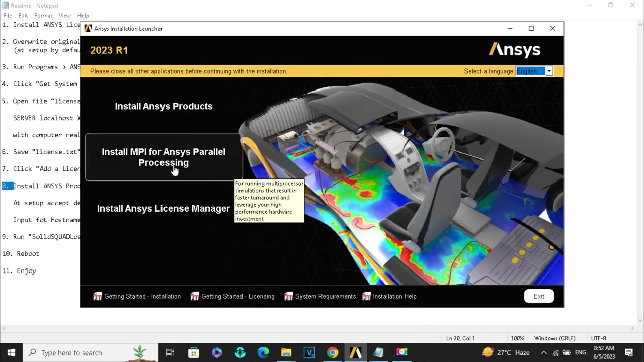
Task: Open Task View on taskbar
Action: click(x=170, y=352)
